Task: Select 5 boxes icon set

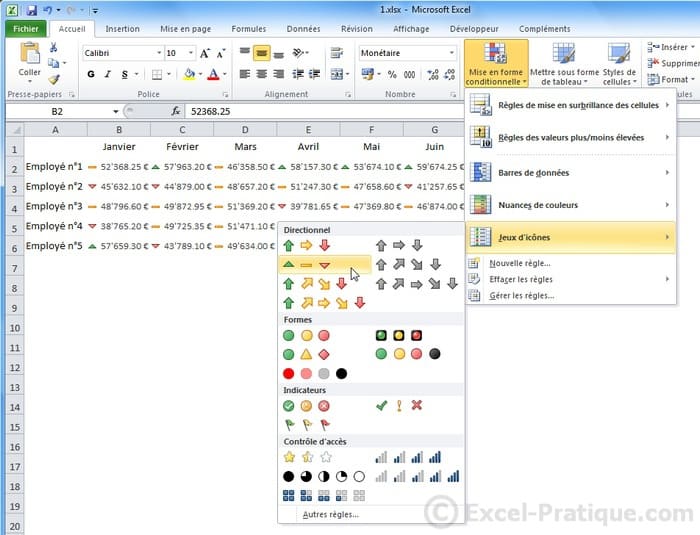Action: click(x=324, y=495)
